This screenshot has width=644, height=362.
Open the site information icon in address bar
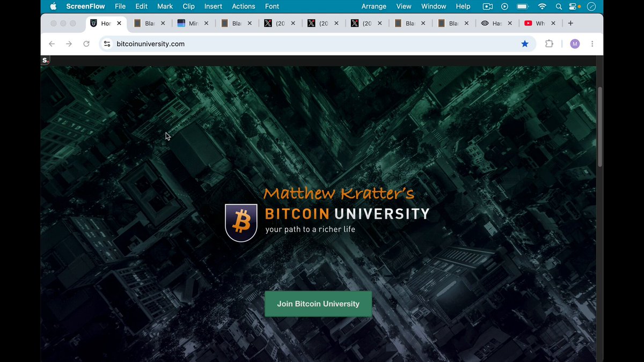107,44
